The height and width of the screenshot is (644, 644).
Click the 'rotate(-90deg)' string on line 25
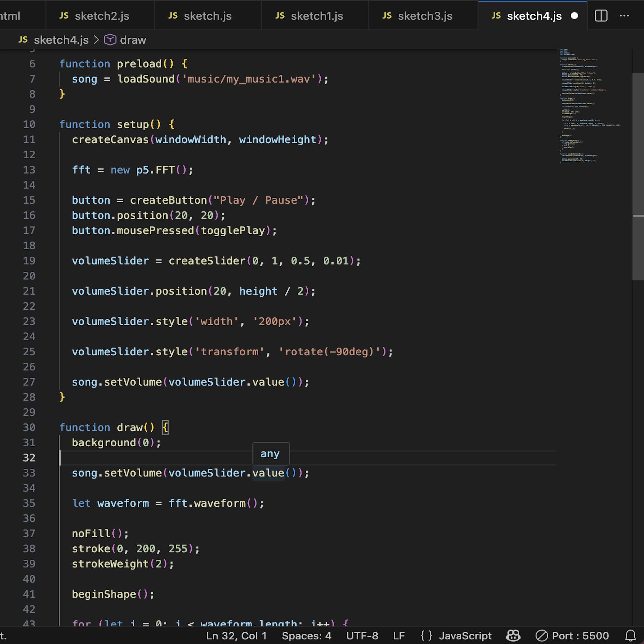coord(330,352)
